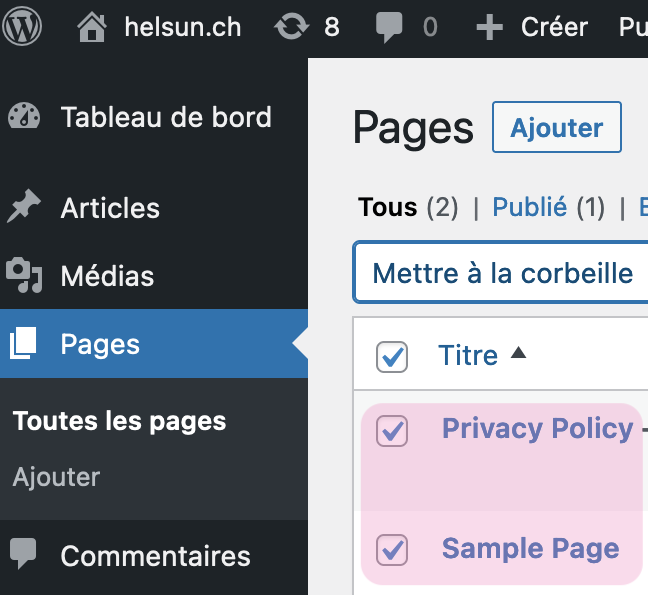
Task: Uncheck the Sample Page row checkbox
Action: [x=392, y=549]
